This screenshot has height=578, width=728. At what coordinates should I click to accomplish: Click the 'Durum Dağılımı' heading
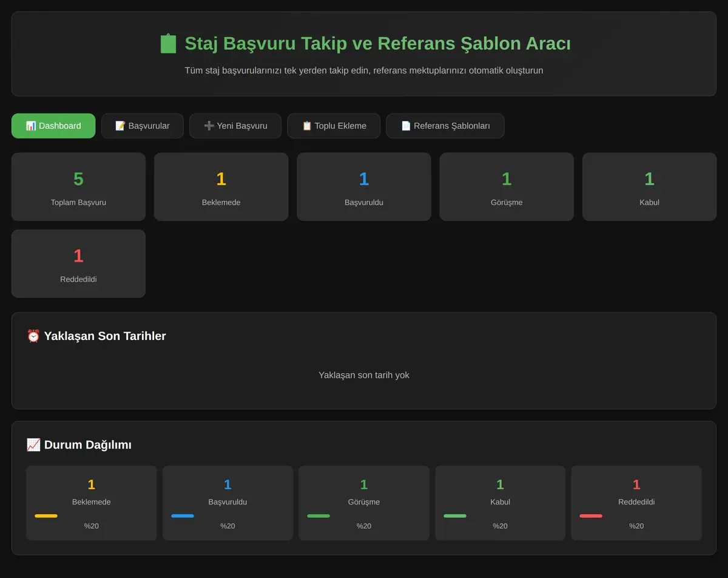[88, 444]
